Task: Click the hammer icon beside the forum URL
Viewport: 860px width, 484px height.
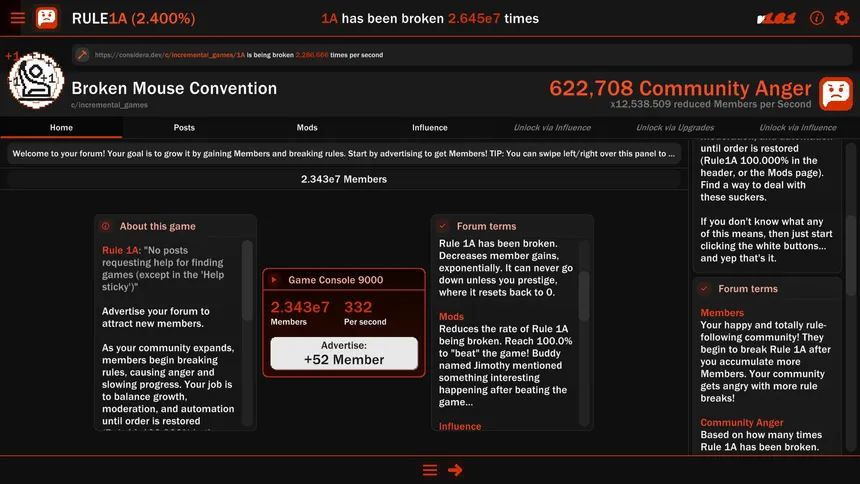Action: (x=82, y=54)
